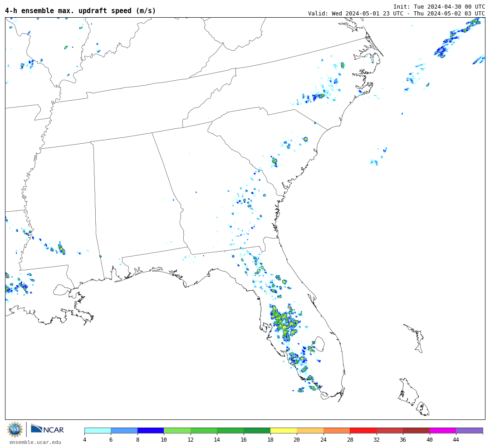Click the colorbar label '28'
Image resolution: width=490 pixels, height=448 pixels.
pos(350,440)
